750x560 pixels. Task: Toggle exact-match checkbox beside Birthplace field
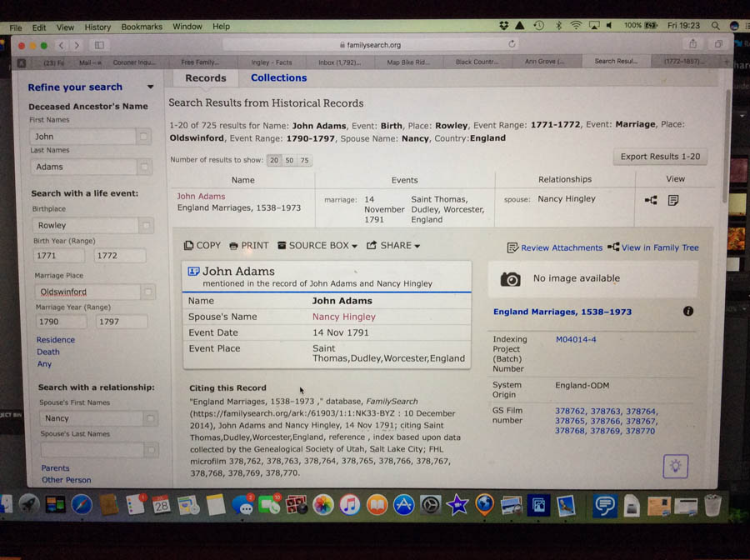pos(146,225)
